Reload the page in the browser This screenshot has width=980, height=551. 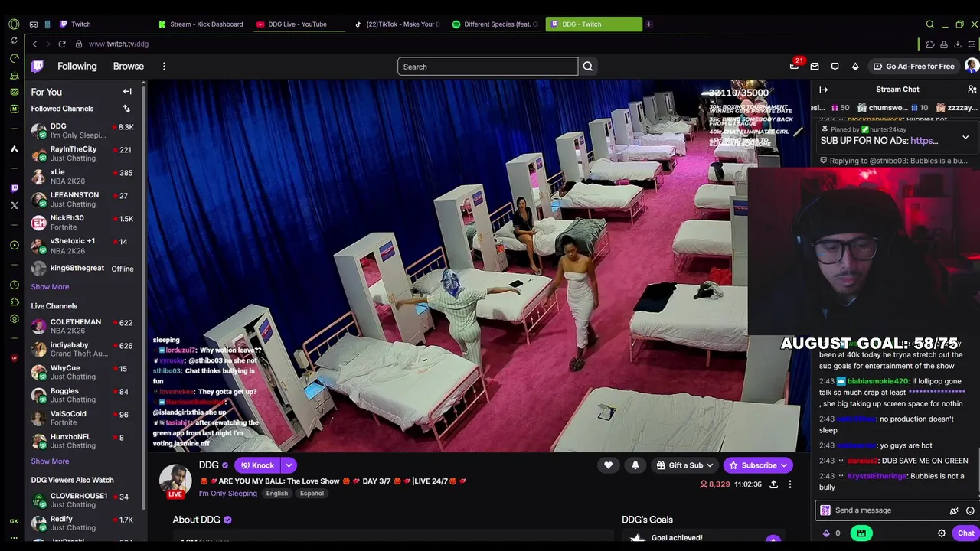pyautogui.click(x=62, y=44)
